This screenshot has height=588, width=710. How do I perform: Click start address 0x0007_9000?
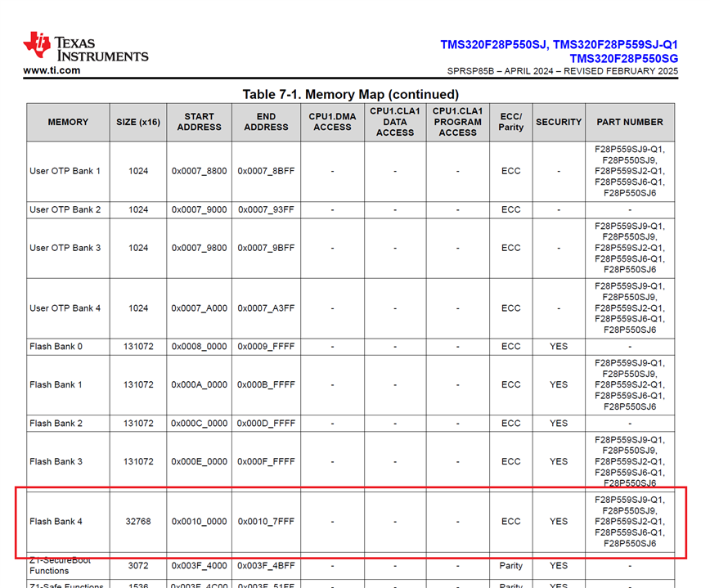click(200, 209)
